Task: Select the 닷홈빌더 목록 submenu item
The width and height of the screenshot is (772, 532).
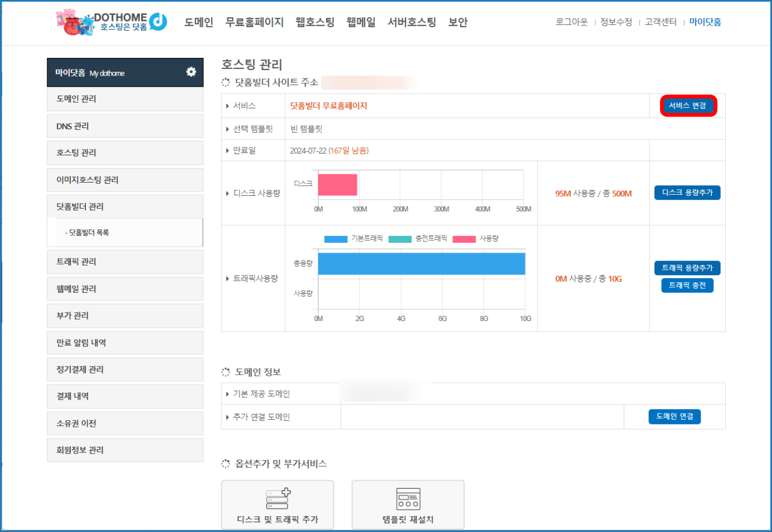Action: pyautogui.click(x=87, y=233)
